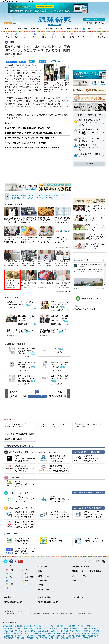
Task: Open the よくあるご質問 footer link
Action: (x=44, y=597)
